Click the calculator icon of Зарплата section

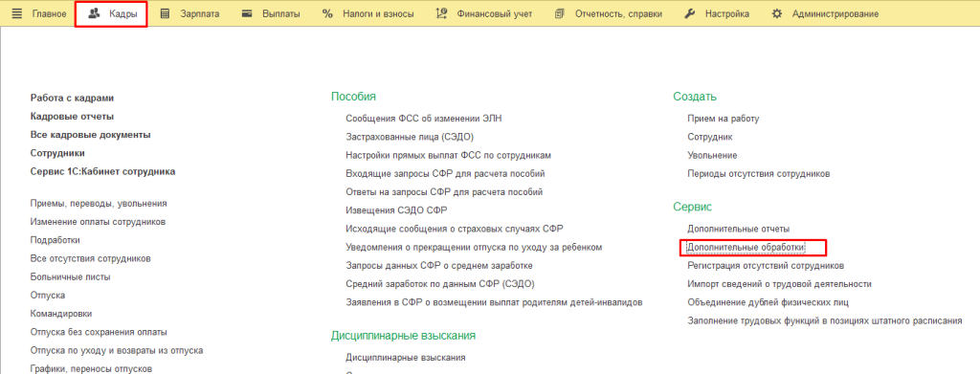tap(165, 13)
